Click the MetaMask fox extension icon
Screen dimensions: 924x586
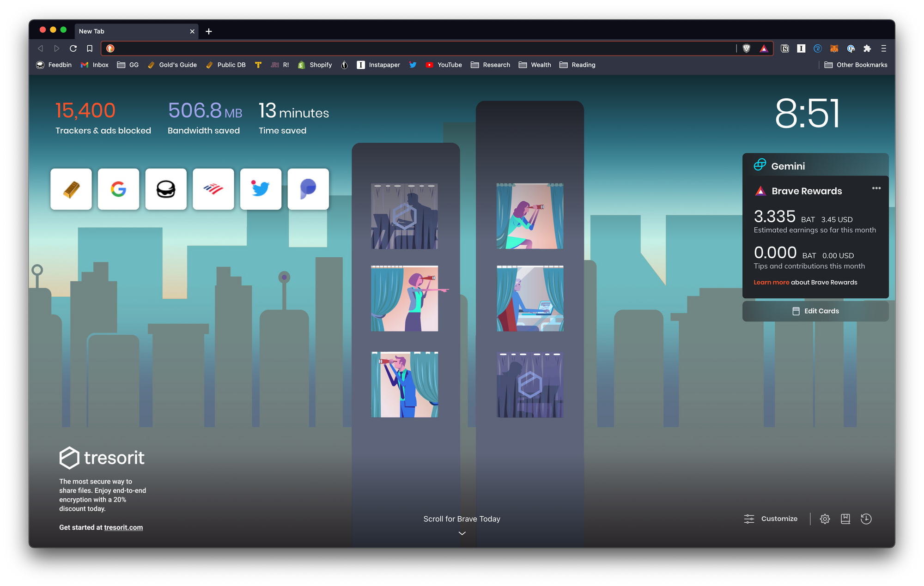click(x=834, y=48)
